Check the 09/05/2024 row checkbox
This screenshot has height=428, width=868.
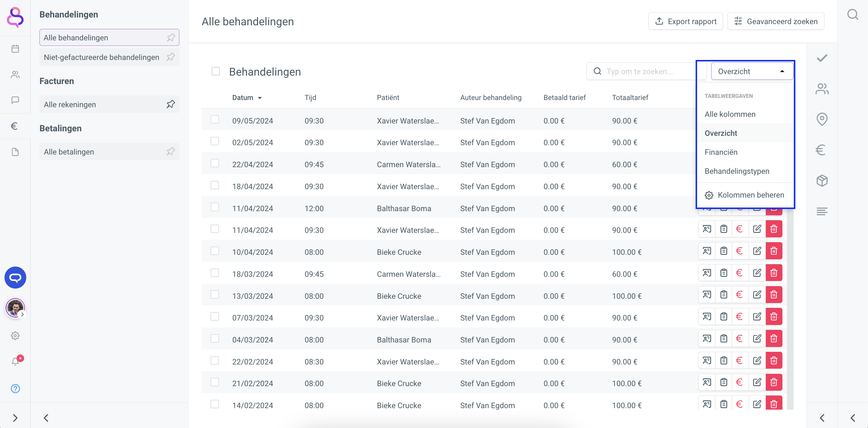[x=215, y=120]
